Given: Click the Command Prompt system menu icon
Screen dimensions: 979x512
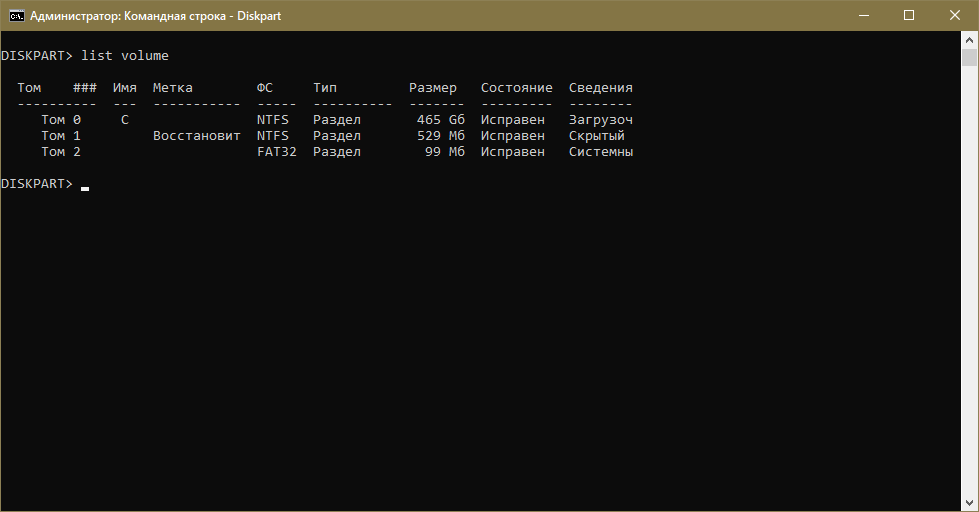Looking at the screenshot, I should (17, 15).
